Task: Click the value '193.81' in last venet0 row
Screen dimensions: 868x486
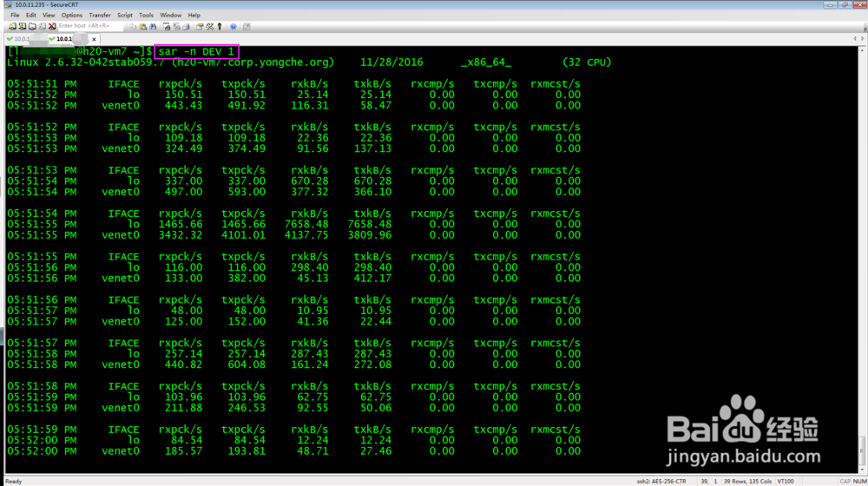Action: point(247,451)
